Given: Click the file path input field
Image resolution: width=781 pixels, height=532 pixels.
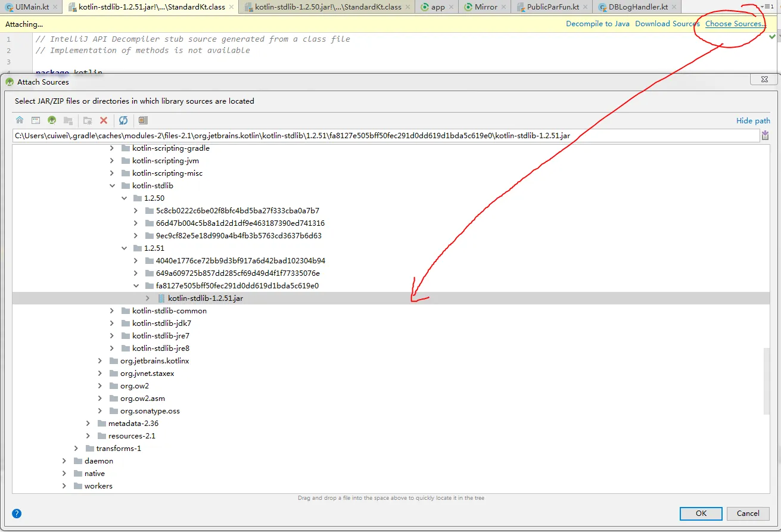Looking at the screenshot, I should point(385,136).
